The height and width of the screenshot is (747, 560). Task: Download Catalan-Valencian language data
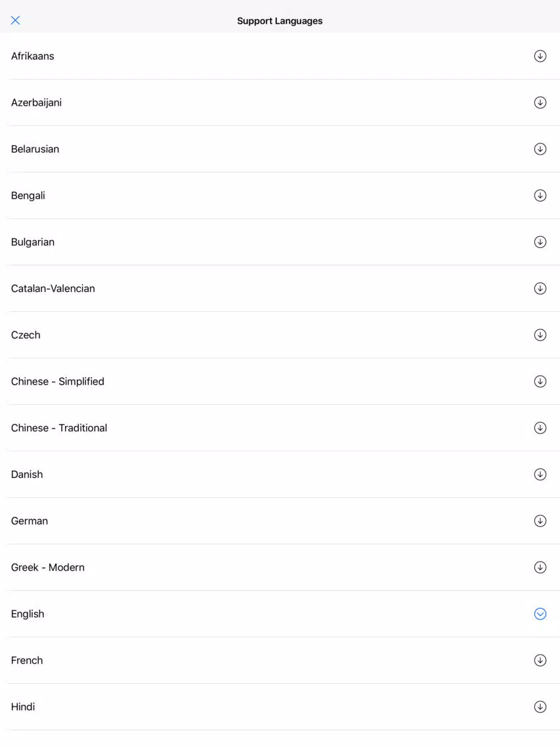pos(540,288)
